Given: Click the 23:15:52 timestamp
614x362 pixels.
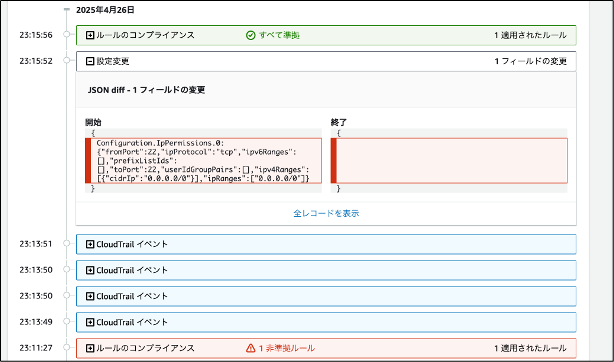Looking at the screenshot, I should pos(36,61).
